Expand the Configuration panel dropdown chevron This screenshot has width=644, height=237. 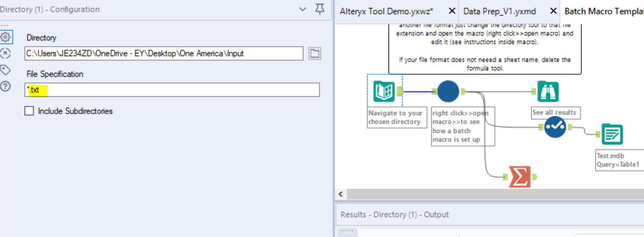[302, 9]
